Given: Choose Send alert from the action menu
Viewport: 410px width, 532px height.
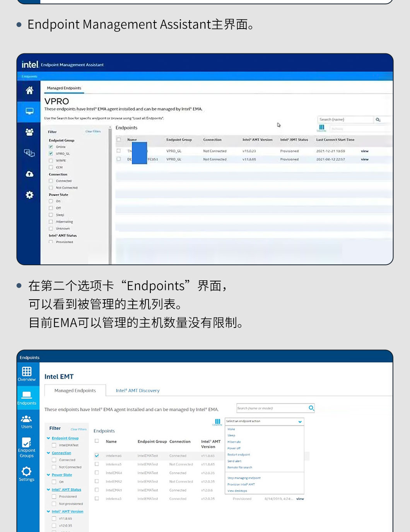Looking at the screenshot, I should click(x=234, y=461).
